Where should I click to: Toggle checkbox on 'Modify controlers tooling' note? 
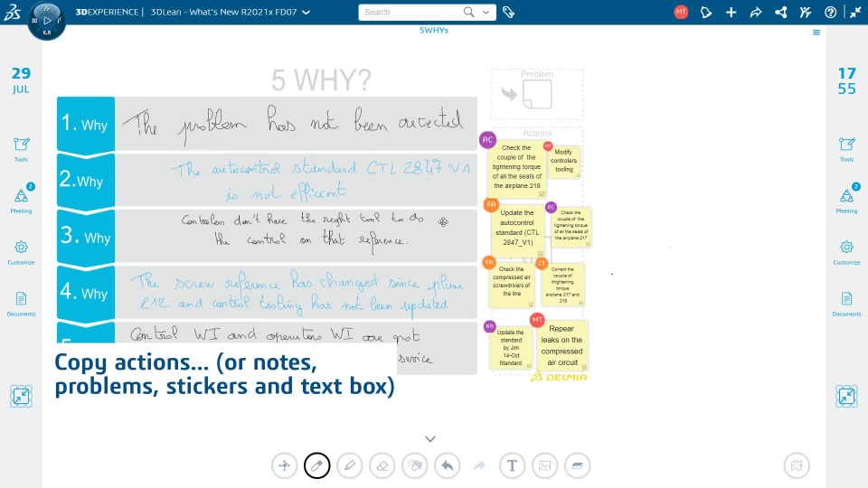[578, 175]
